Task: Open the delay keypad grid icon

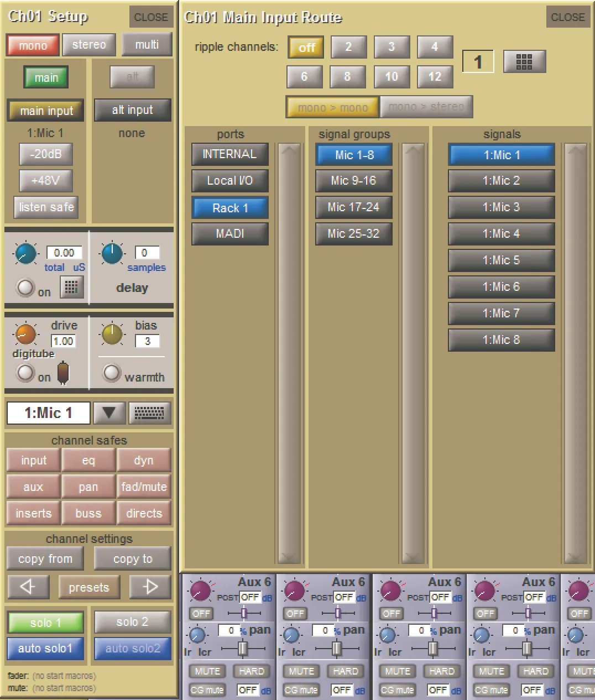Action: click(x=71, y=287)
